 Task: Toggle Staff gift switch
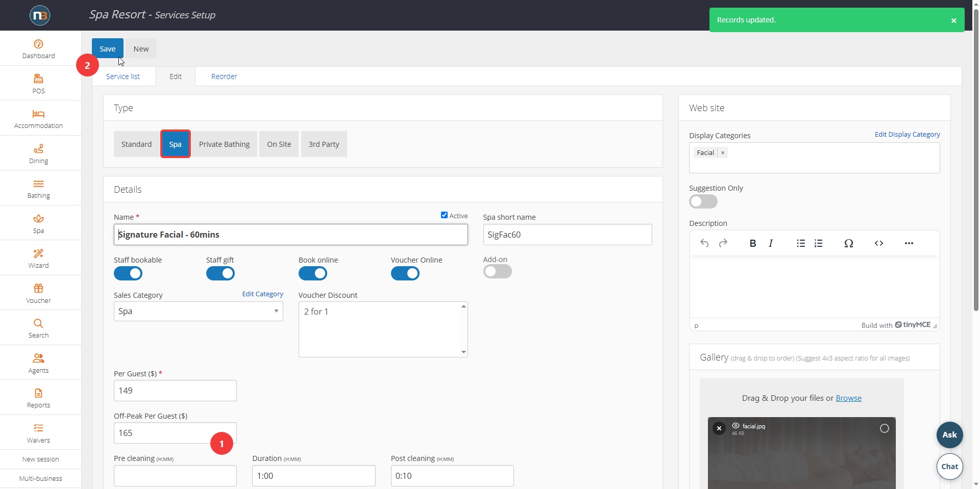[220, 274]
